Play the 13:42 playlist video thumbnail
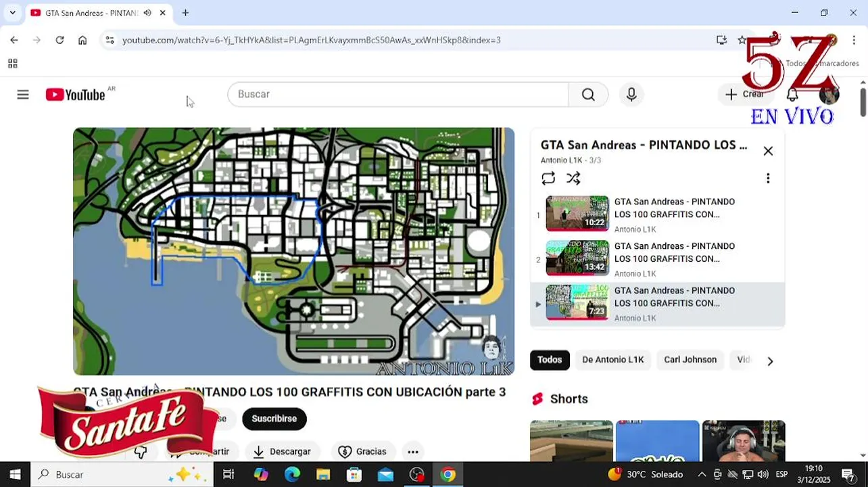 pos(577,258)
